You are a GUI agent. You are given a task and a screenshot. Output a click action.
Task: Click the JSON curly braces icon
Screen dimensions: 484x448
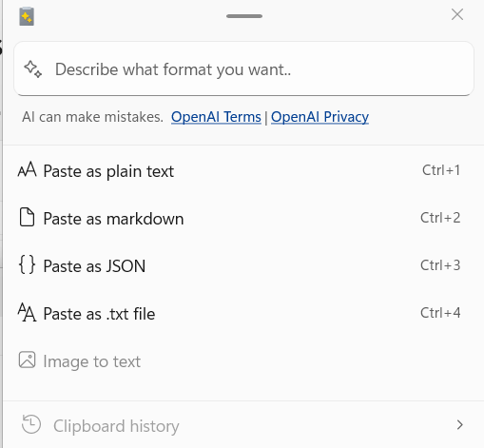click(27, 264)
